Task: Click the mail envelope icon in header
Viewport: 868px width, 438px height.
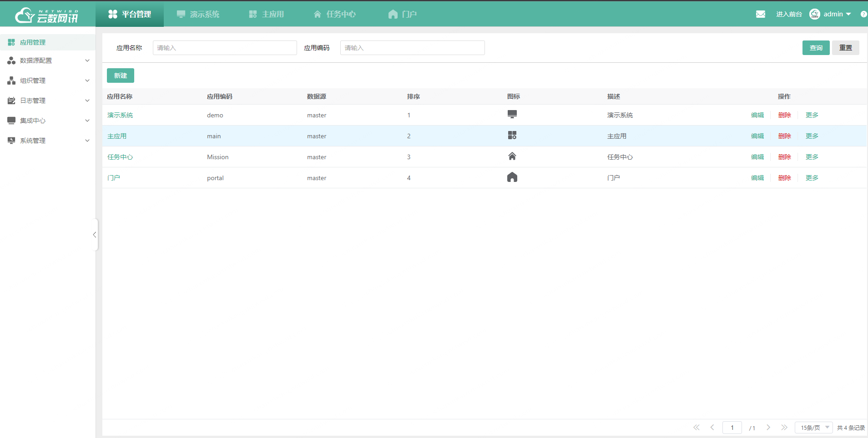Action: tap(760, 14)
